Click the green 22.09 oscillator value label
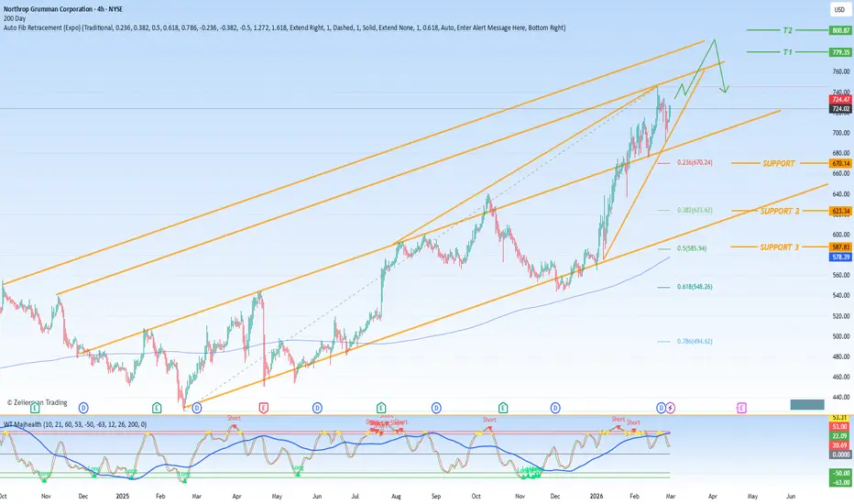 840,436
